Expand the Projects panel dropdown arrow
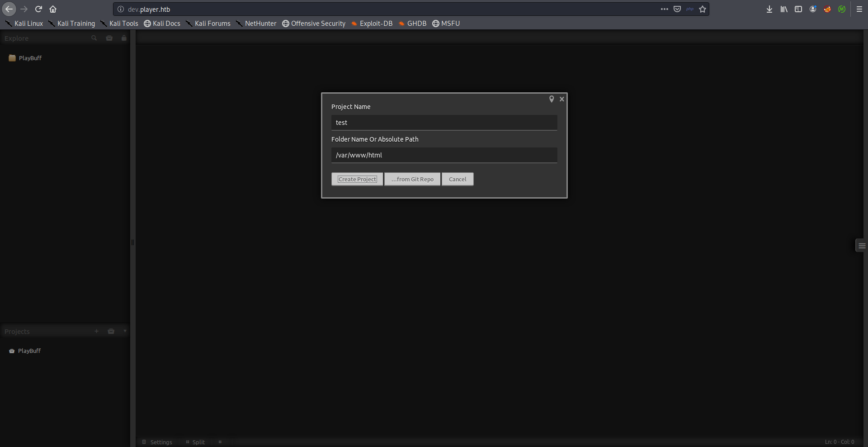868x447 pixels. 125,331
